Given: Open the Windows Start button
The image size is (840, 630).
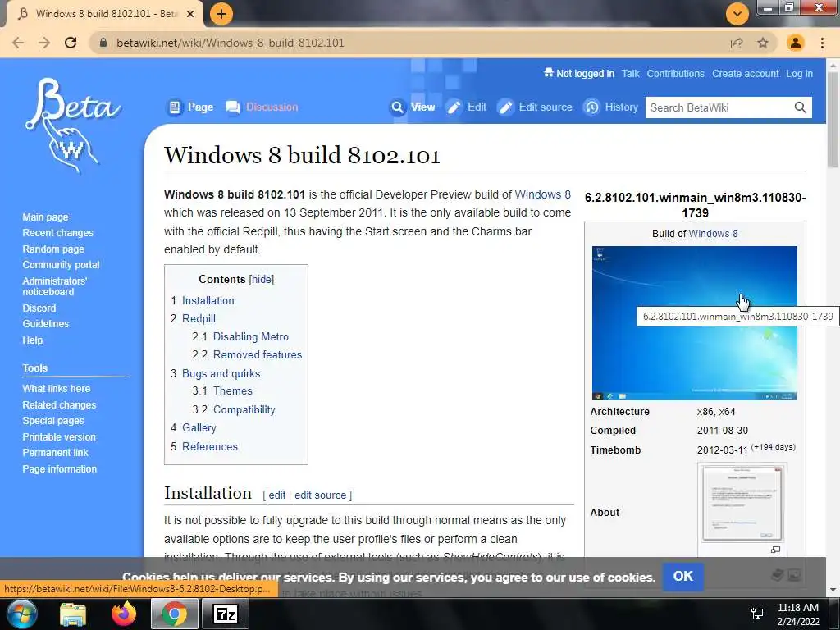Looking at the screenshot, I should 22,614.
